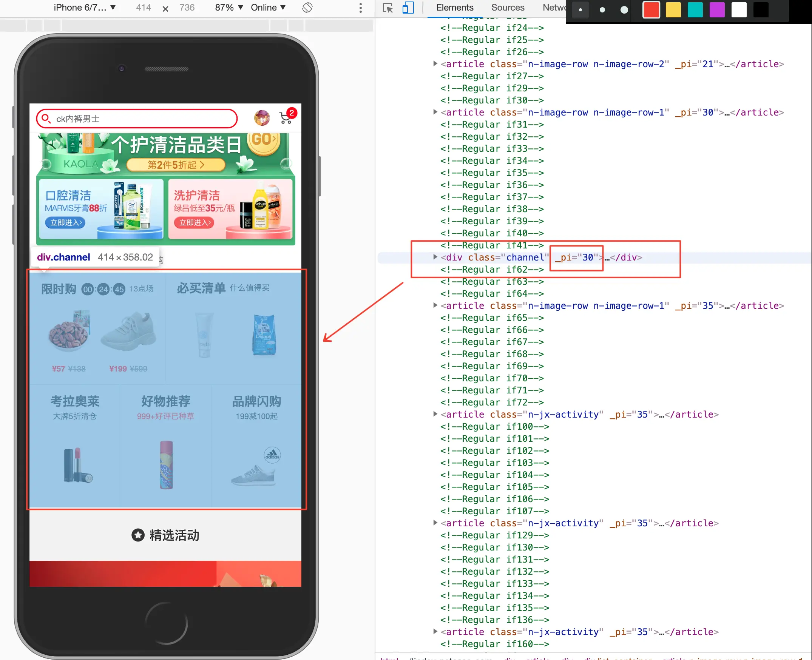Open the 87% zoom dropdown
812x660 pixels.
coord(229,8)
